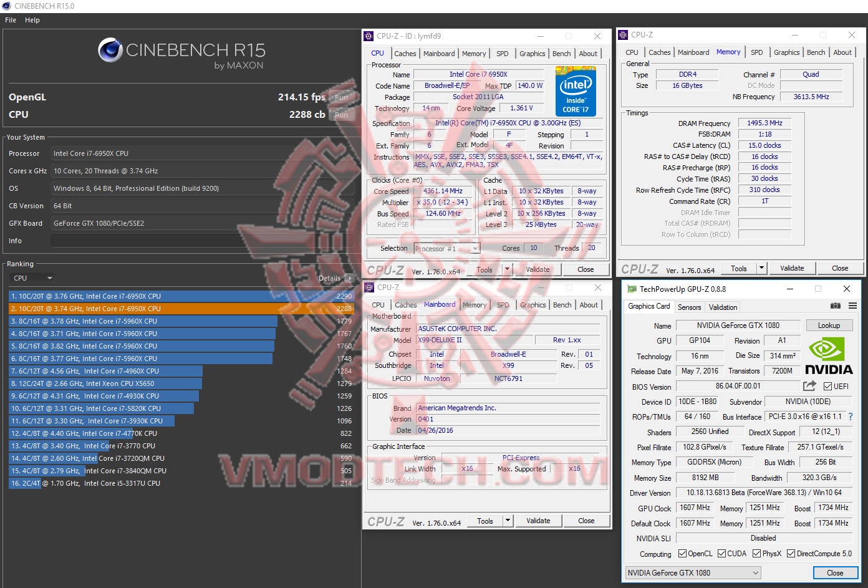Click the BIOS share/export arrow icon in GPU-Z
868x588 pixels.
(x=810, y=386)
